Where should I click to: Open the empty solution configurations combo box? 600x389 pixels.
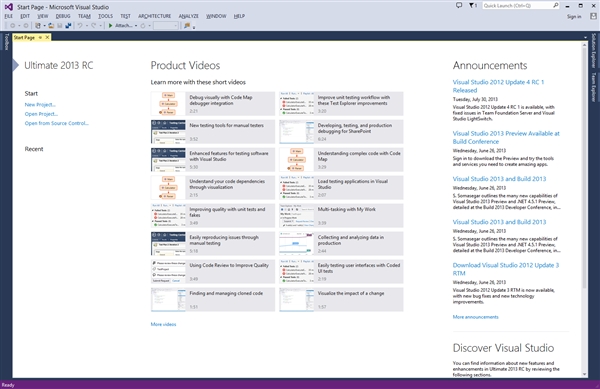tap(166, 26)
